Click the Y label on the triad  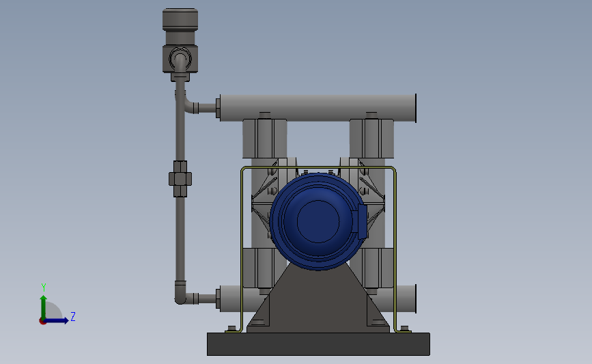[x=44, y=288]
